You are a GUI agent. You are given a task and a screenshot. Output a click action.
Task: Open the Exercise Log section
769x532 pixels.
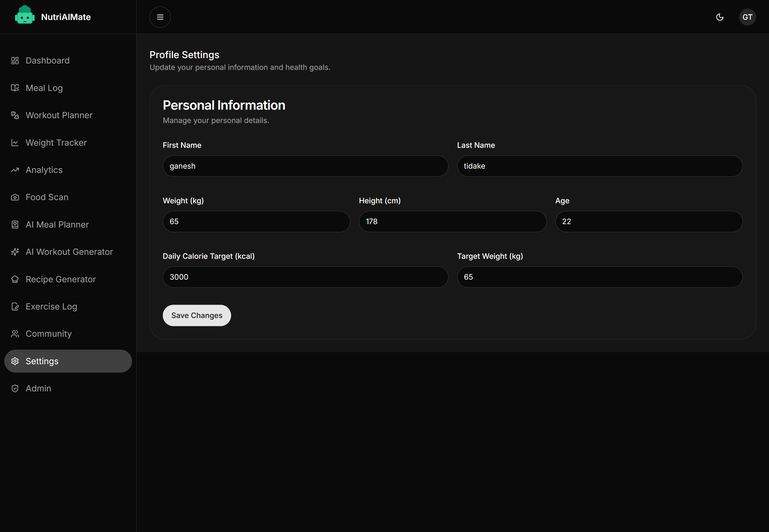pyautogui.click(x=51, y=307)
